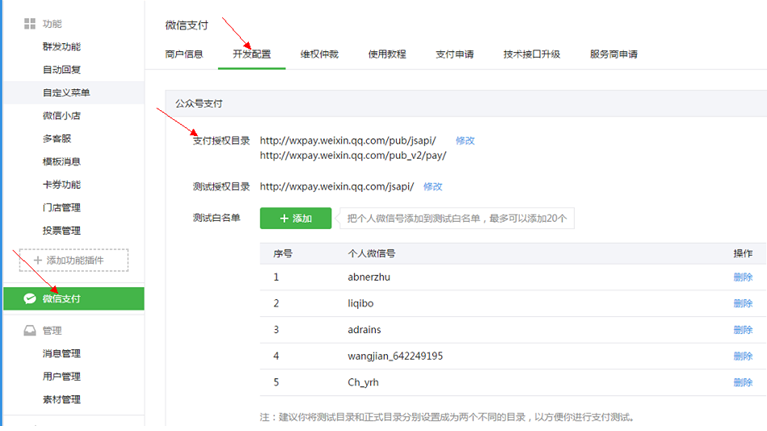
Task: Open 多客服 sidebar item
Action: (x=57, y=138)
